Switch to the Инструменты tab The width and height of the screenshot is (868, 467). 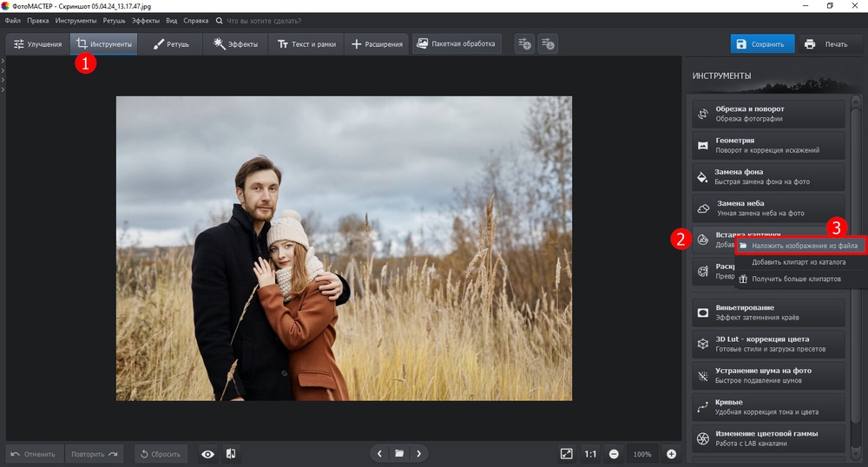(104, 44)
